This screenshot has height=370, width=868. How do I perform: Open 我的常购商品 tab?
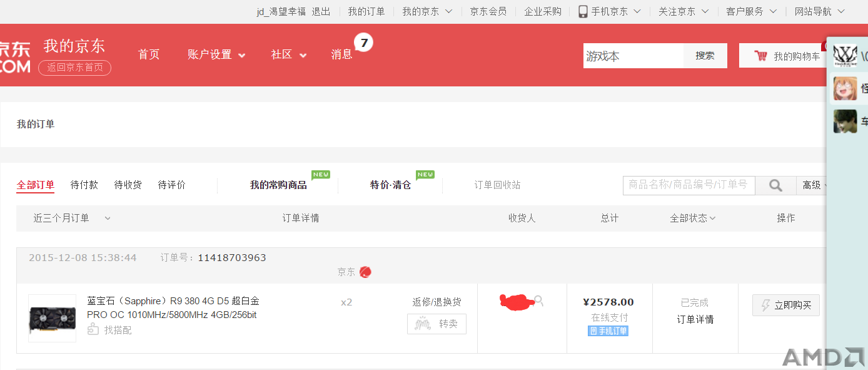click(x=278, y=185)
